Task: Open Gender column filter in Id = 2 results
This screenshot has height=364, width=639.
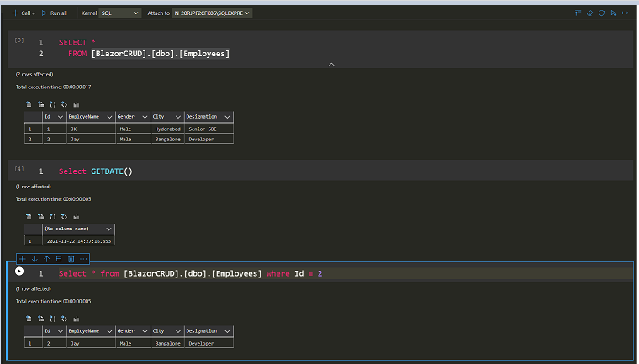Action: [145, 331]
